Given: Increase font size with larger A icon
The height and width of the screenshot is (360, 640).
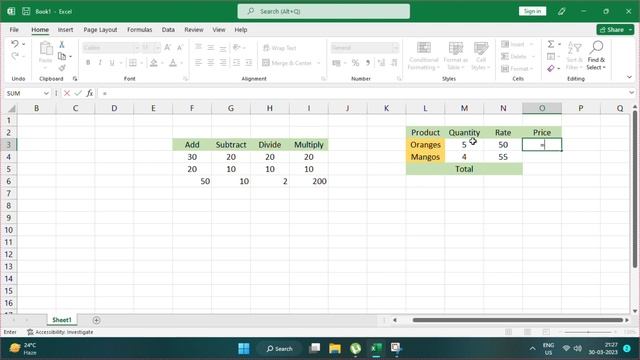Looking at the screenshot, I should 167,48.
